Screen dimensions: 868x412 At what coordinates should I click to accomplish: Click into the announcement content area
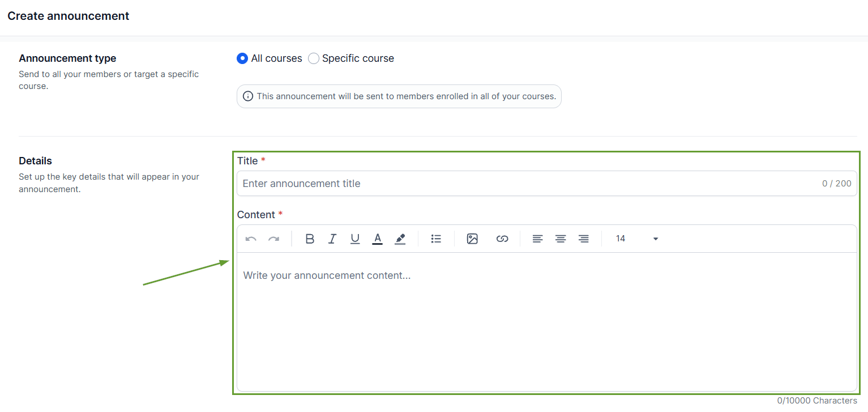point(547,321)
